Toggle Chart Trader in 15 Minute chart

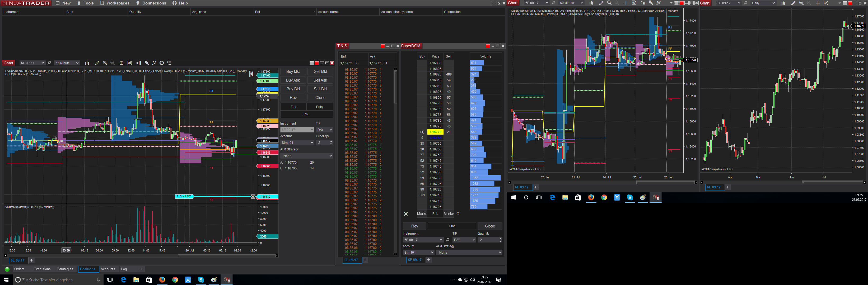(138, 63)
